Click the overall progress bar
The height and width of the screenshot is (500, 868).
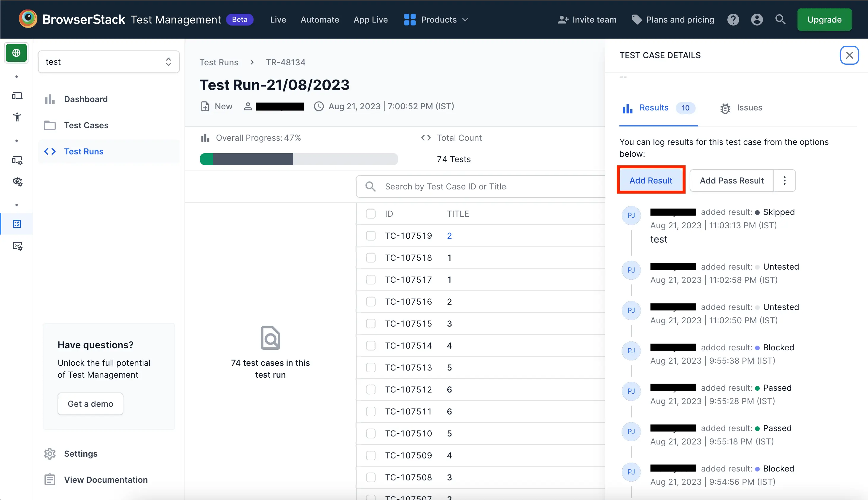[298, 159]
